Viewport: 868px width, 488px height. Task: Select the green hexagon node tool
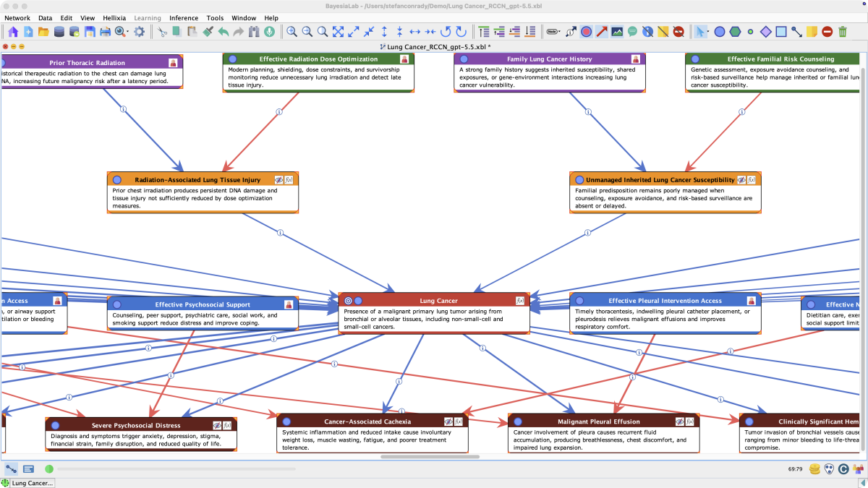click(x=735, y=32)
